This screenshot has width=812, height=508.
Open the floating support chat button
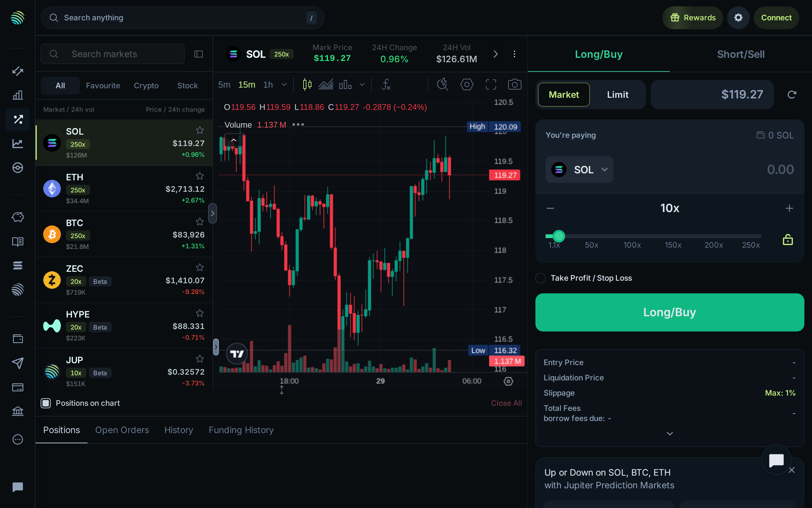(776, 460)
